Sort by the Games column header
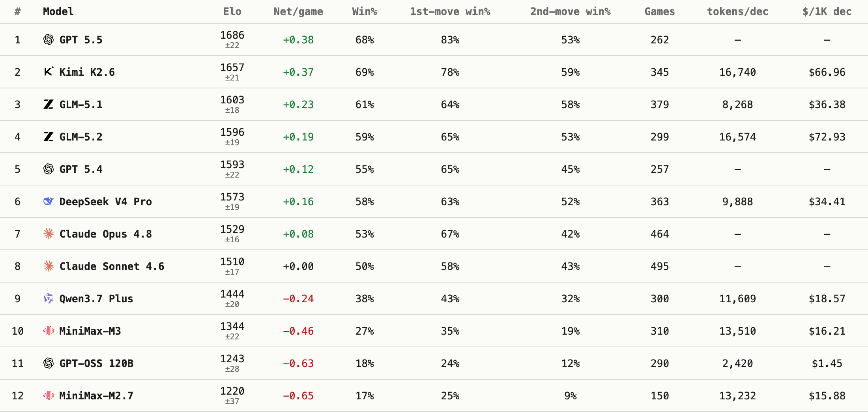Viewport: 868px width, 412px height. pyautogui.click(x=660, y=11)
